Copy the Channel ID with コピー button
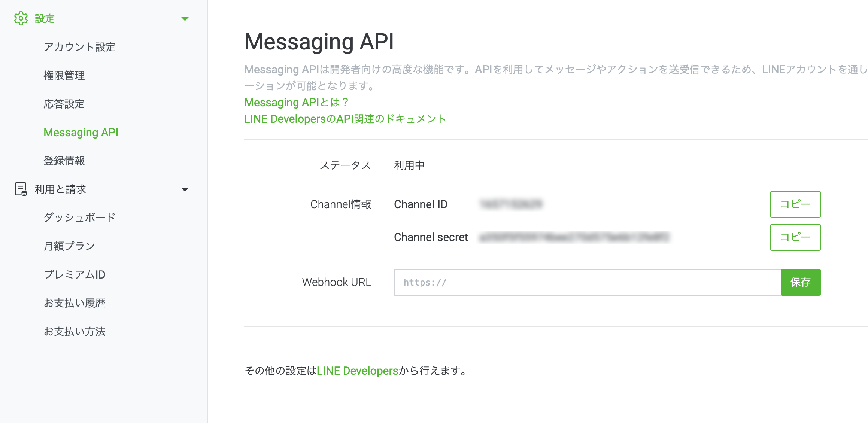Viewport: 868px width, 423px height. [795, 204]
